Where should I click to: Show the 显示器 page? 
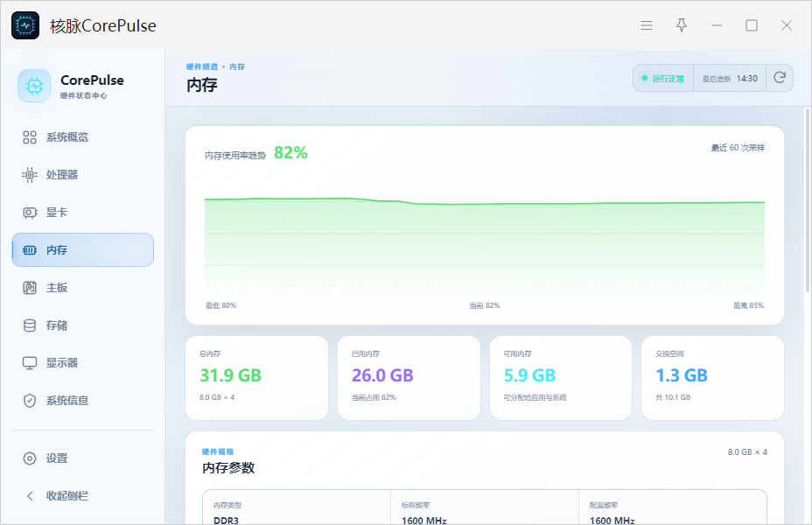tap(83, 363)
